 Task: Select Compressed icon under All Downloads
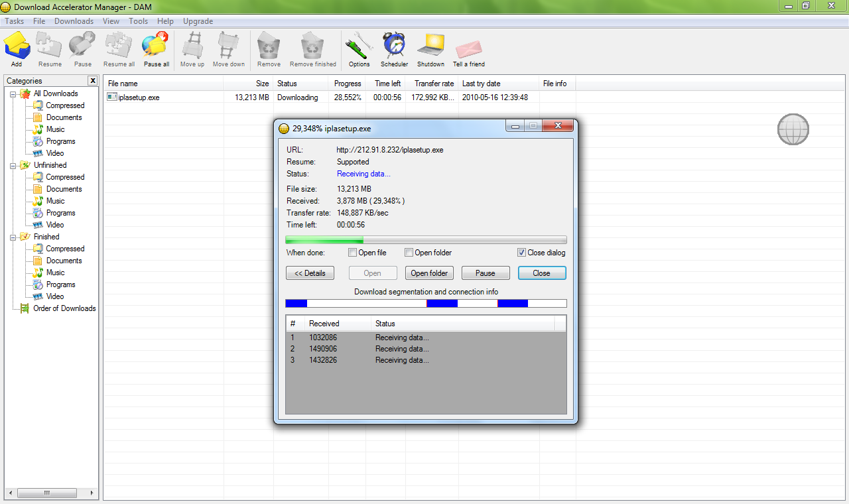coord(38,105)
